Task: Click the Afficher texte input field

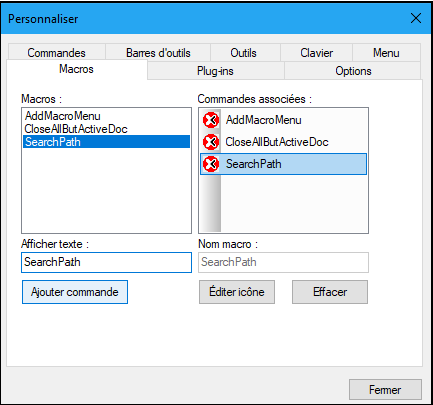Action: tap(106, 262)
